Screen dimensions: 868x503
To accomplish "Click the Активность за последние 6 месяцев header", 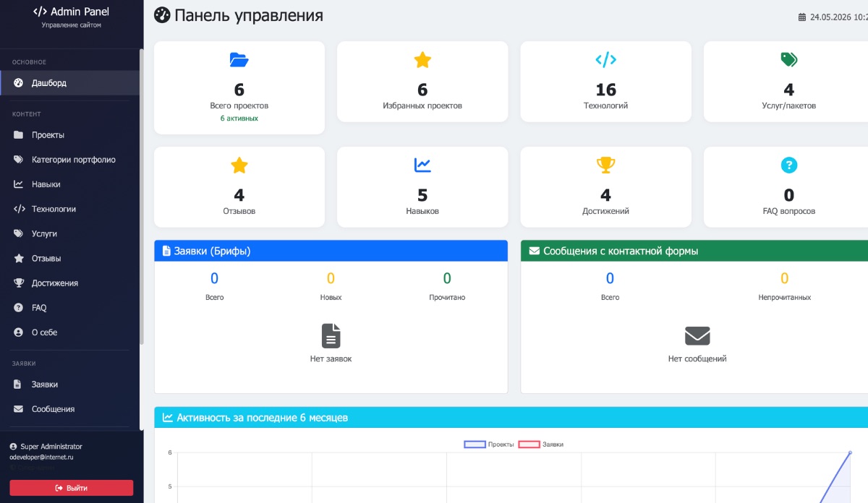I will click(x=511, y=417).
